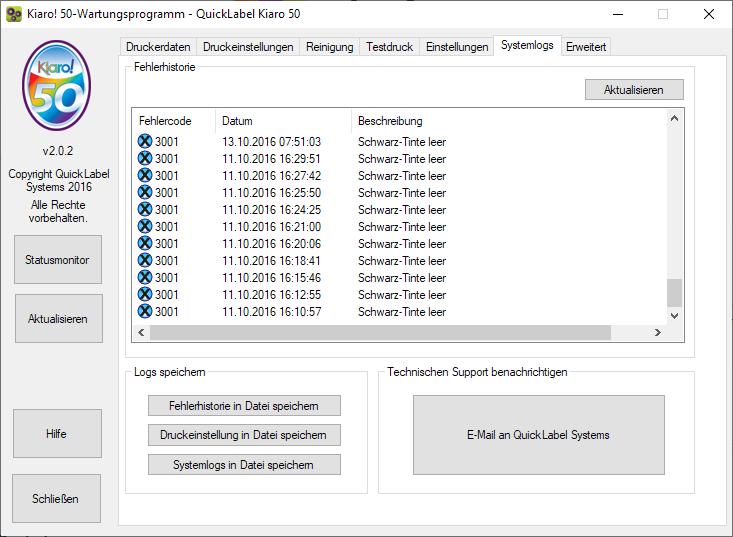Switch to the Druckeinstellungen tab
Image resolution: width=733 pixels, height=537 pixels.
(x=248, y=47)
